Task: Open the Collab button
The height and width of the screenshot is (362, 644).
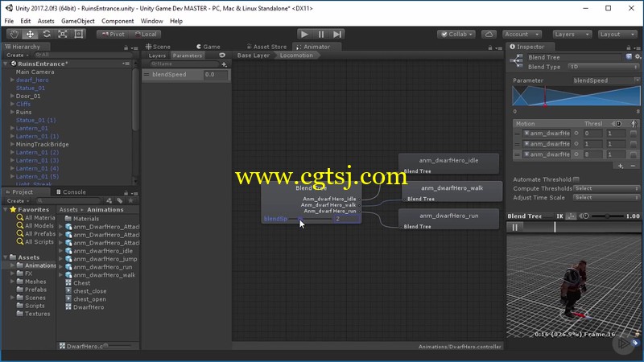Action: [456, 35]
